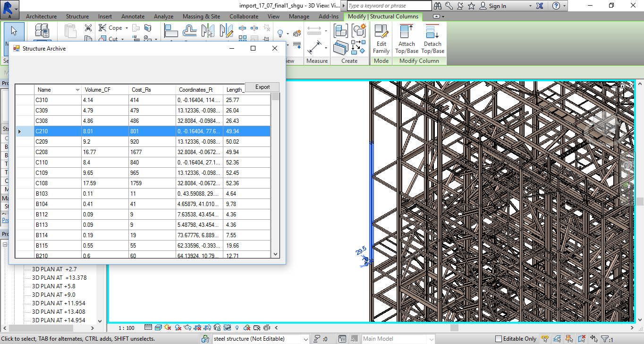Select the Aligned Dimension measure tool
The width and height of the screenshot is (644, 344).
[314, 47]
